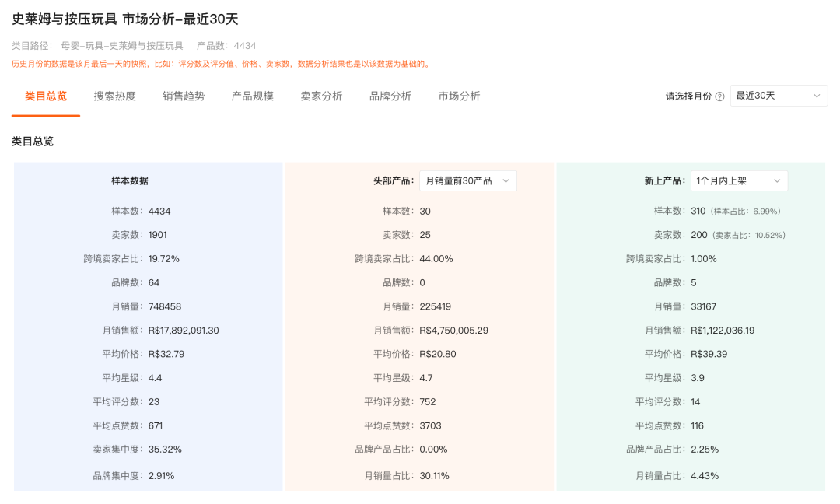
Task: Click top products revenue R$4,750,005.29
Action: tap(453, 331)
